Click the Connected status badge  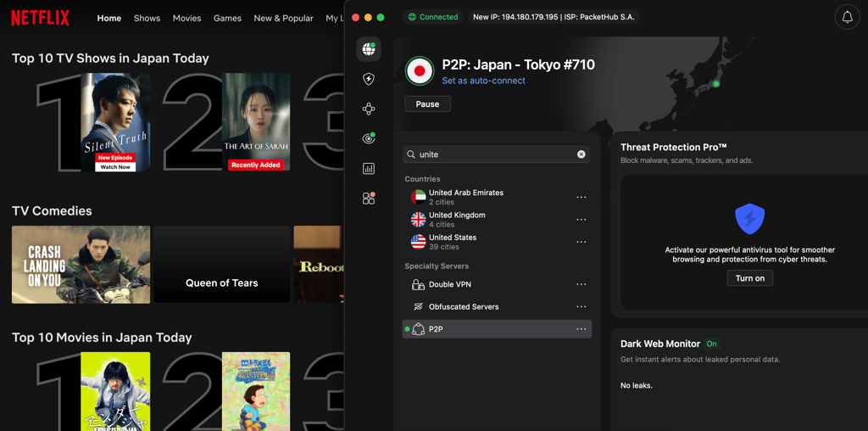(433, 17)
